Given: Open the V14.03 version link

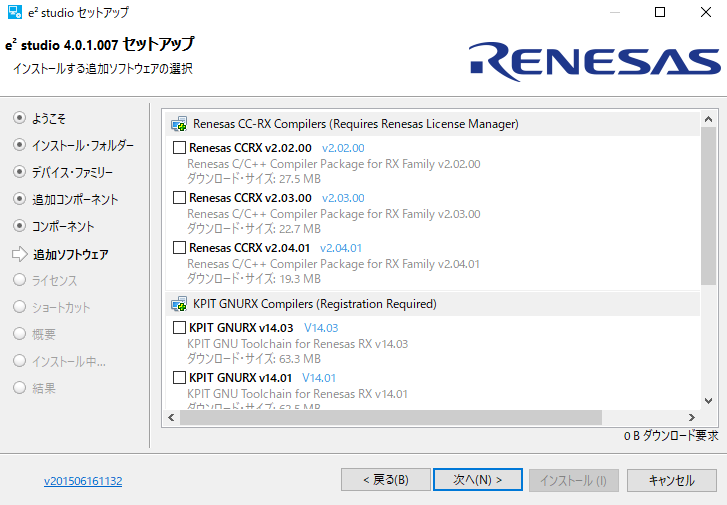Looking at the screenshot, I should [321, 328].
